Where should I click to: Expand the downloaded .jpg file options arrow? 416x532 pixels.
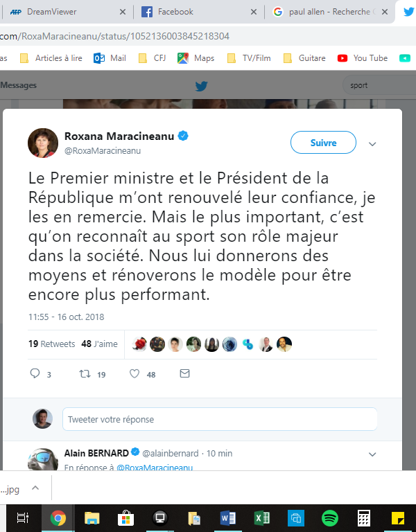pos(36,488)
